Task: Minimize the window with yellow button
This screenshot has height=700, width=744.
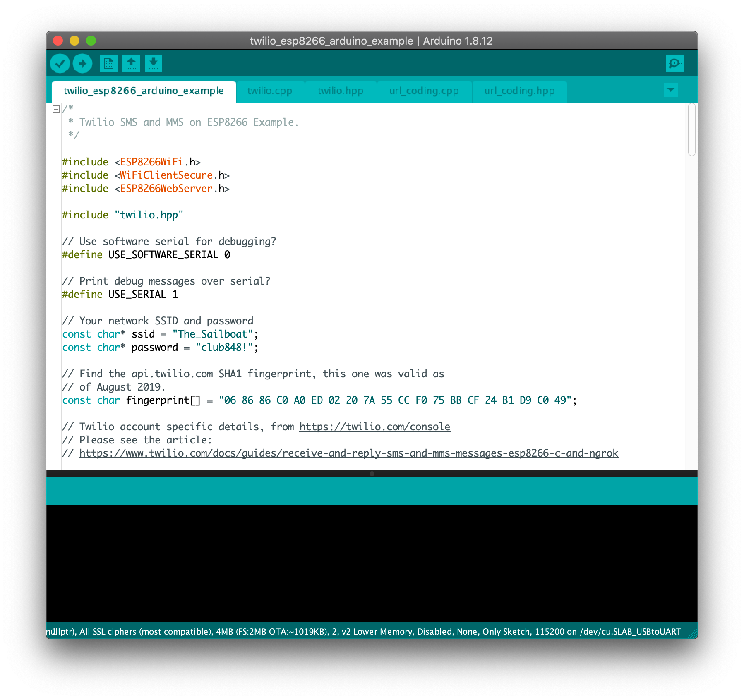Action: (x=74, y=41)
